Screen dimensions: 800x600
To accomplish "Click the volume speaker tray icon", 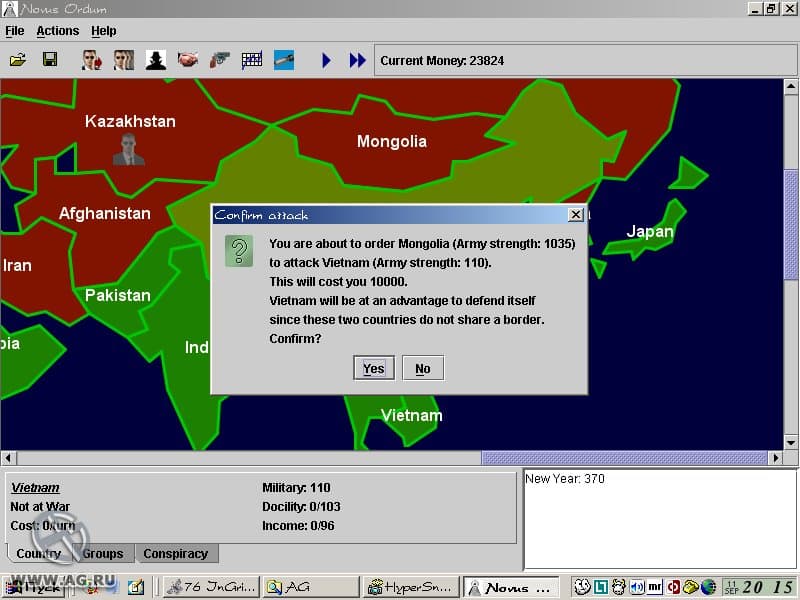I will [x=636, y=587].
